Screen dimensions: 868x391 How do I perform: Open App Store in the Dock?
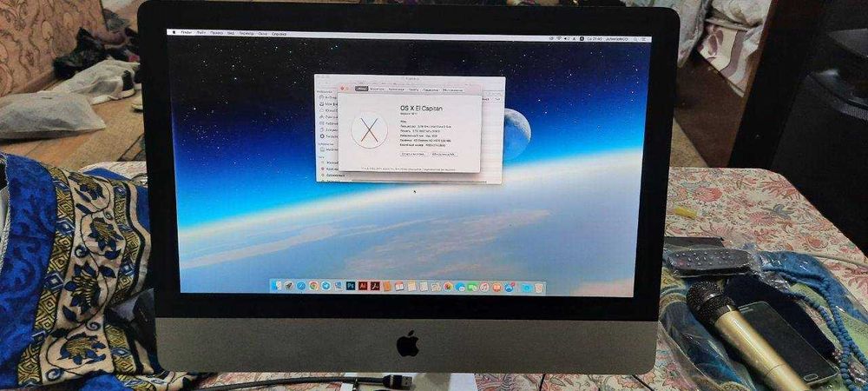pyautogui.click(x=510, y=287)
